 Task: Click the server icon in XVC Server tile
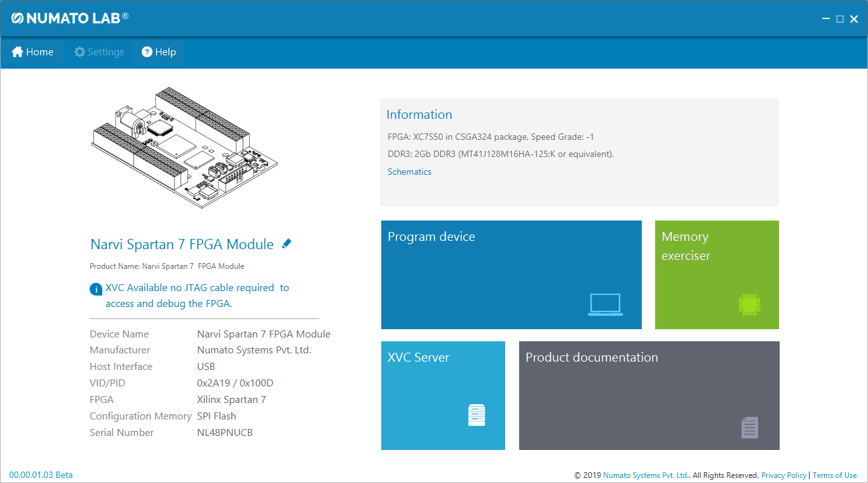click(477, 415)
